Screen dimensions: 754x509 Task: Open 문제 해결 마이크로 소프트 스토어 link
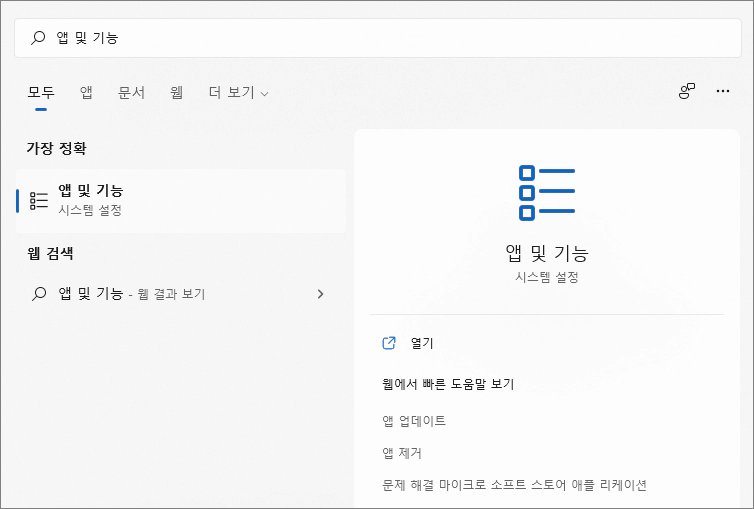[x=515, y=485]
